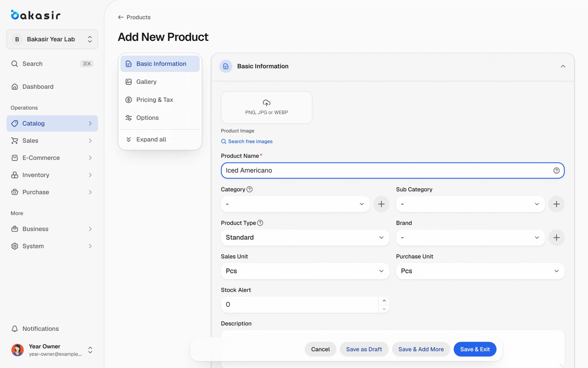Click the Year Owner avatar
This screenshot has width=588, height=368.
click(x=17, y=350)
